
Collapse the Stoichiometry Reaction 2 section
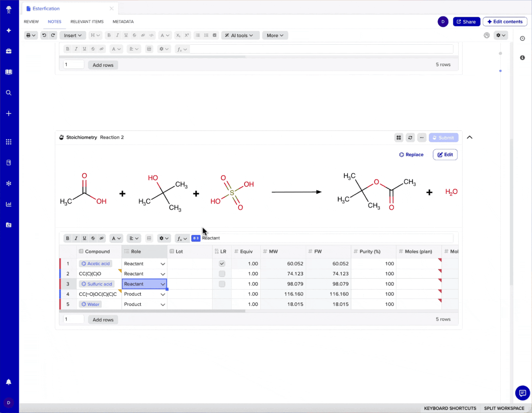click(x=470, y=137)
